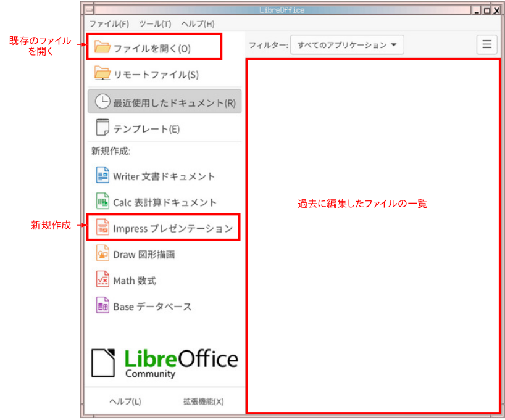Image resolution: width=505 pixels, height=420 pixels.
Task: Click the 拡張機能(X) button
Action: (204, 401)
